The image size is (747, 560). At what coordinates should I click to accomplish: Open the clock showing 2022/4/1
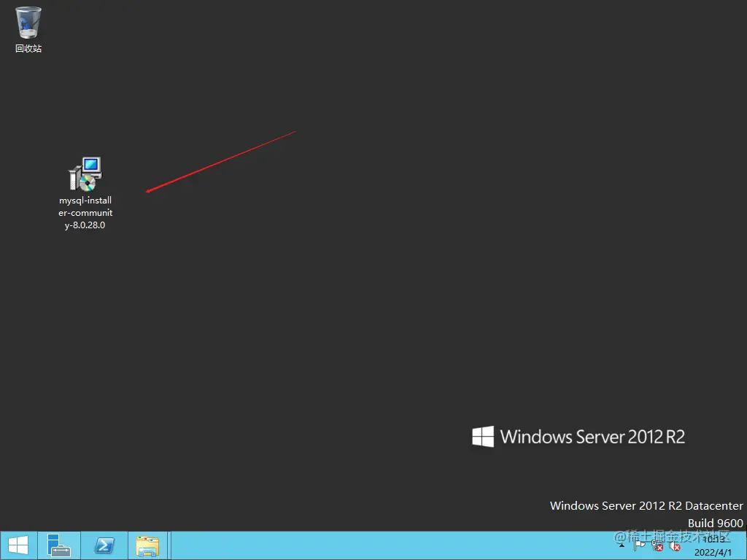pos(713,545)
